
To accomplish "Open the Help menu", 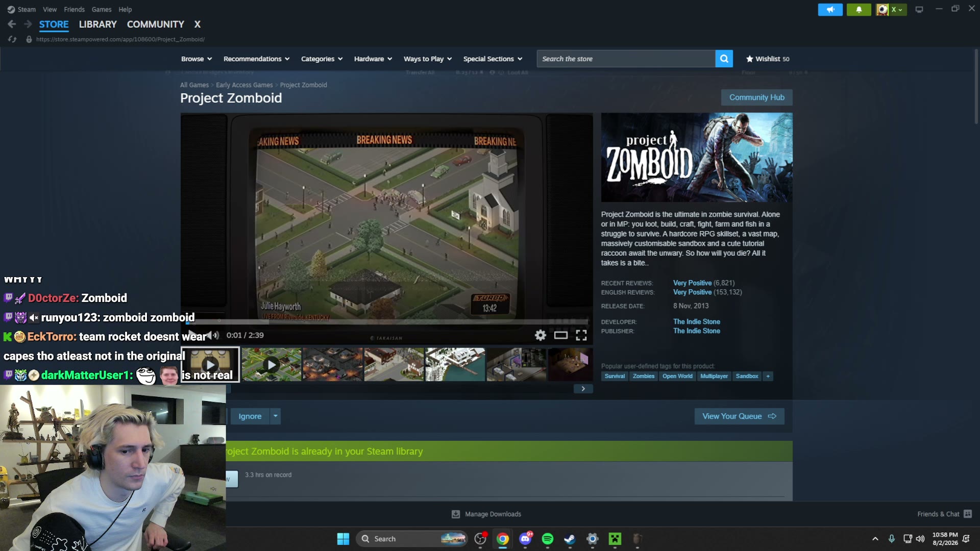I will point(125,9).
